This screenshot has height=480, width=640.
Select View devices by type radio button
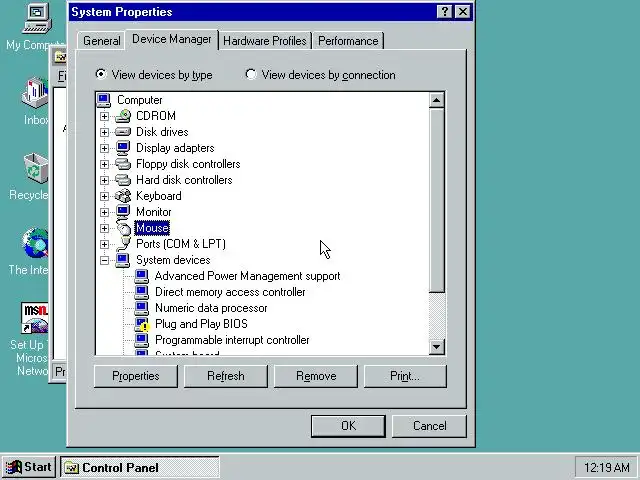pos(100,74)
